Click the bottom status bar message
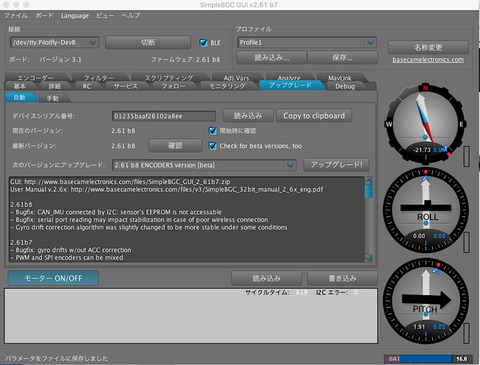This screenshot has width=480, height=365. pos(56,358)
